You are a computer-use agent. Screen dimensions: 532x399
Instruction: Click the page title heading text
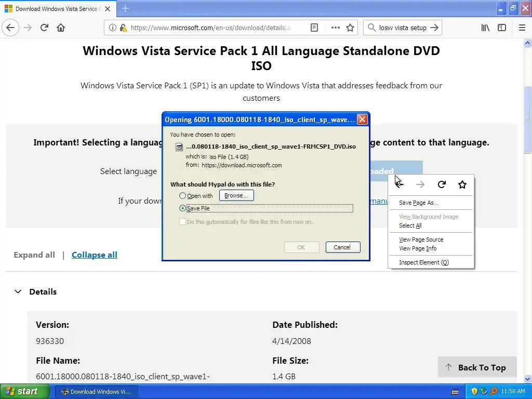pos(261,58)
